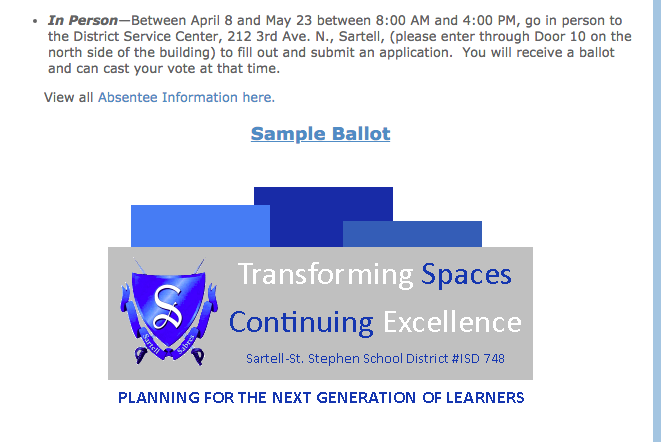The image size is (661, 442).
Task: Open the Sample Ballot link
Action: click(320, 134)
